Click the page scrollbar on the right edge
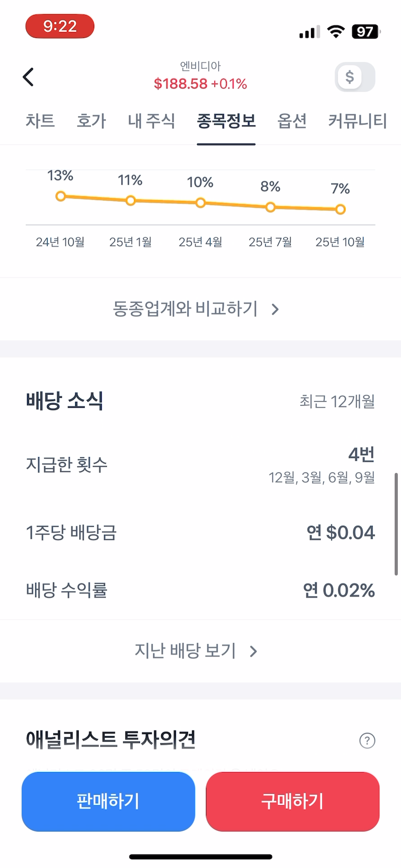Image resolution: width=401 pixels, height=868 pixels. [x=396, y=524]
